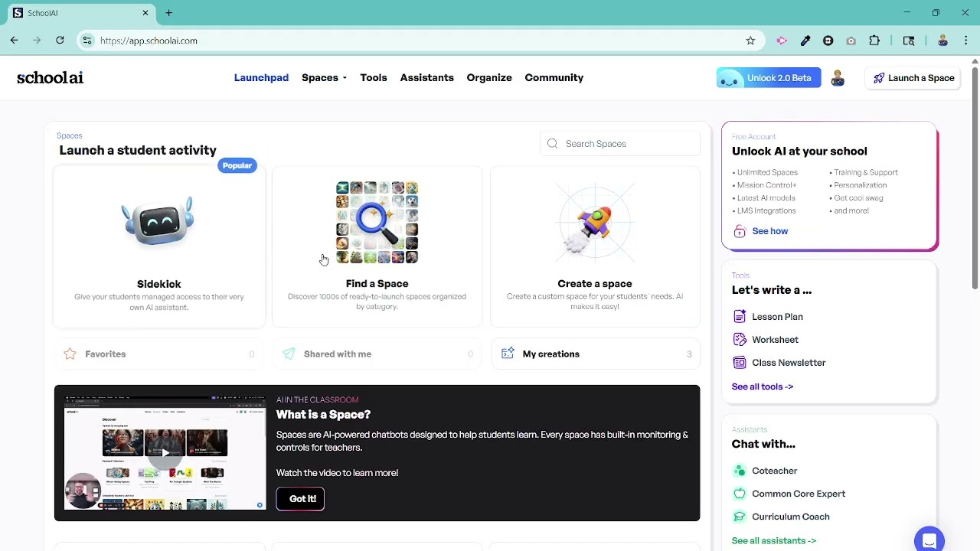
Task: Click the Launch a Space button
Action: [x=913, y=78]
